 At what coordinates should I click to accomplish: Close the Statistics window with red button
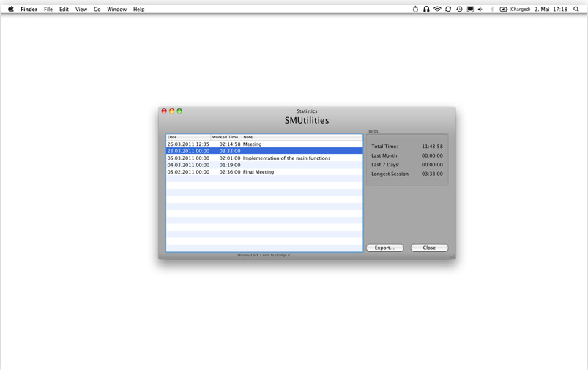click(164, 111)
